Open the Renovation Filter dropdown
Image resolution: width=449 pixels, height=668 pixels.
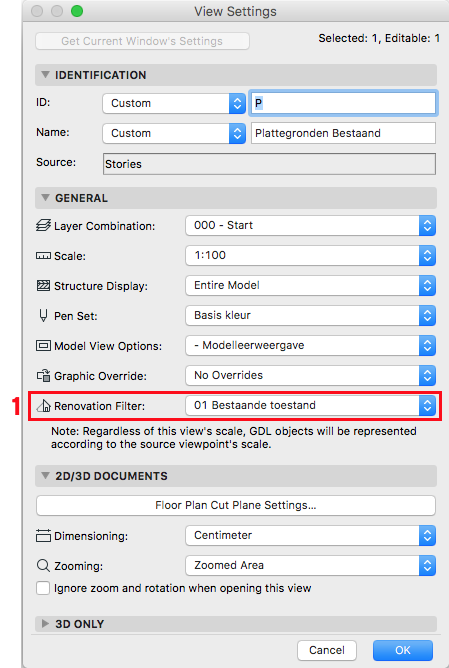click(311, 406)
